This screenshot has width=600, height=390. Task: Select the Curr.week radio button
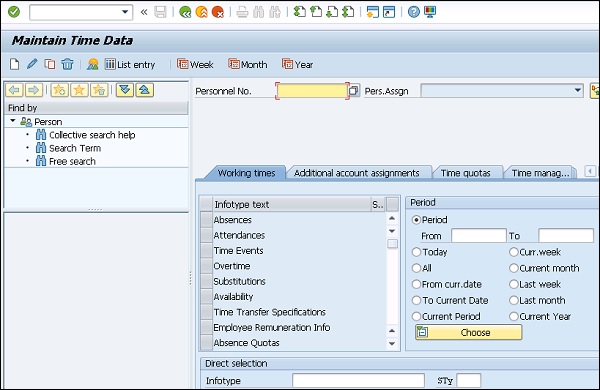pyautogui.click(x=514, y=252)
